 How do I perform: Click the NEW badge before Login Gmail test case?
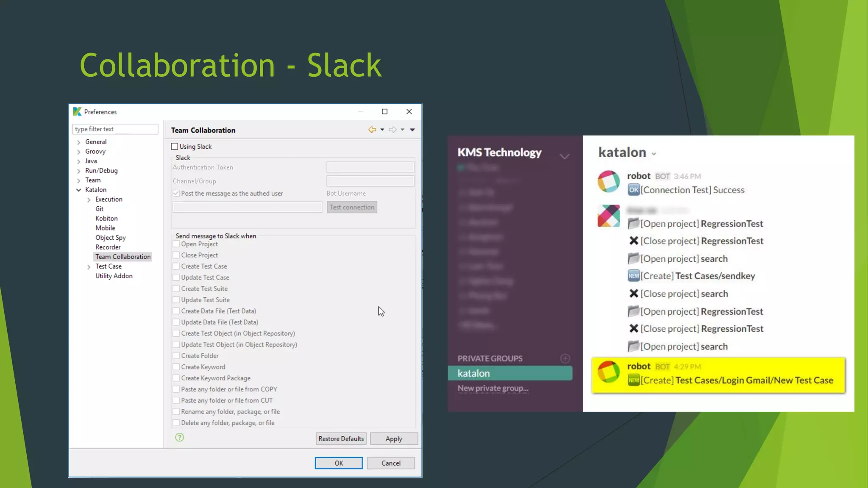coord(633,380)
